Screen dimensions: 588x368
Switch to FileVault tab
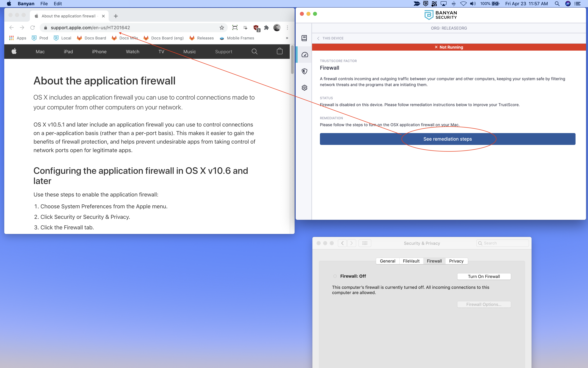tap(411, 261)
